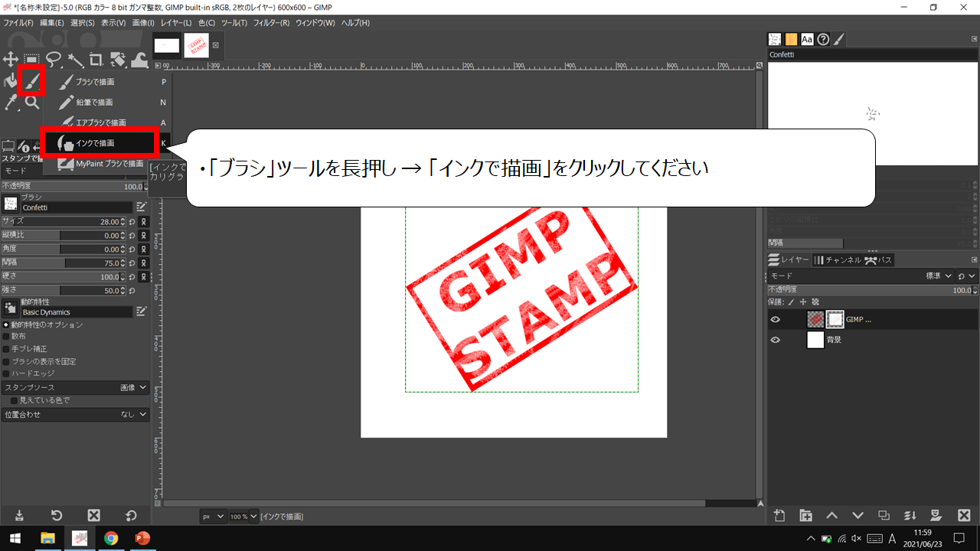Enable ハードエッジ checkbox
This screenshot has width=980, height=551.
pos(6,373)
